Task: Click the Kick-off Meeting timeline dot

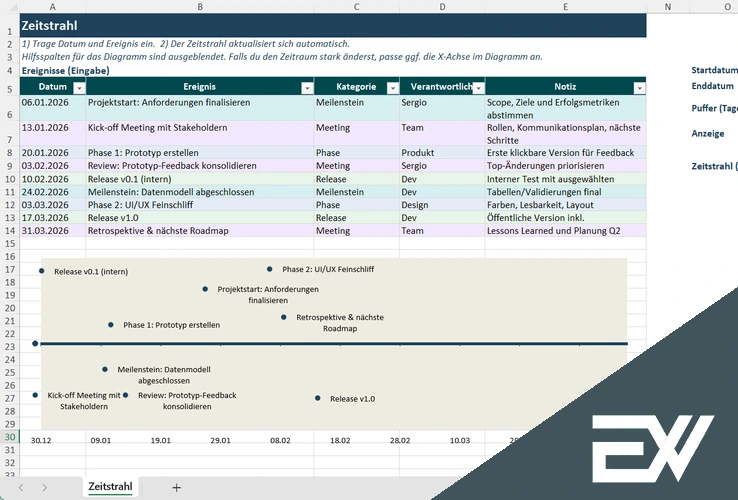Action: [35, 395]
